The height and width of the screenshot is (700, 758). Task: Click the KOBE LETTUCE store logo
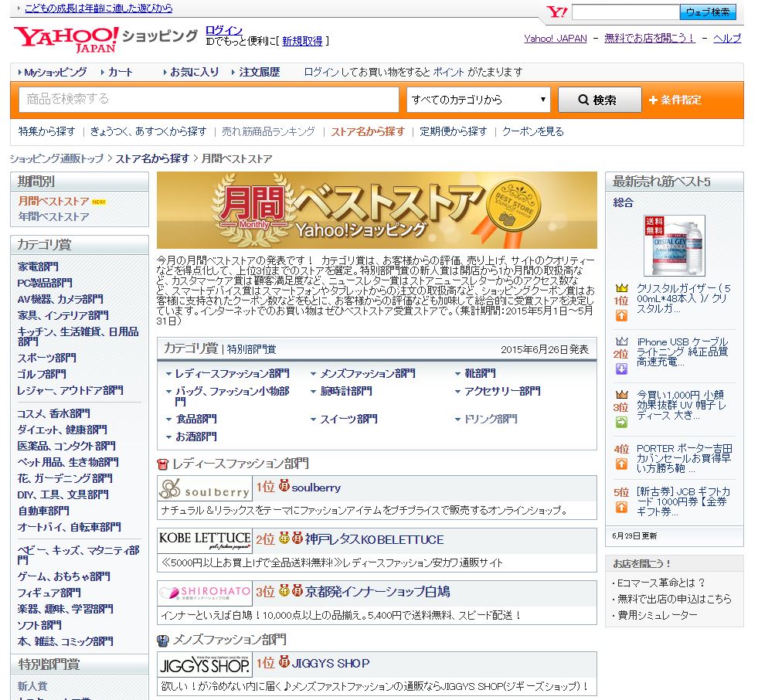point(205,541)
